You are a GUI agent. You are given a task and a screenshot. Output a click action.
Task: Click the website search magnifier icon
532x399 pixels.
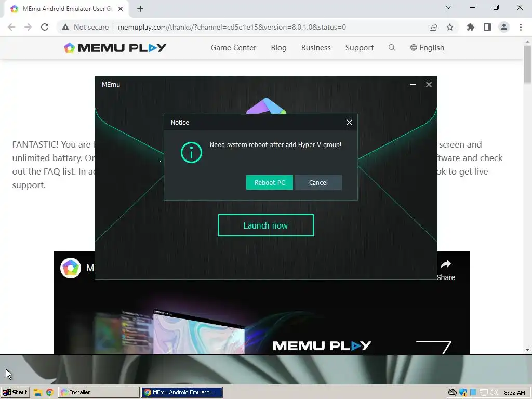pyautogui.click(x=392, y=47)
